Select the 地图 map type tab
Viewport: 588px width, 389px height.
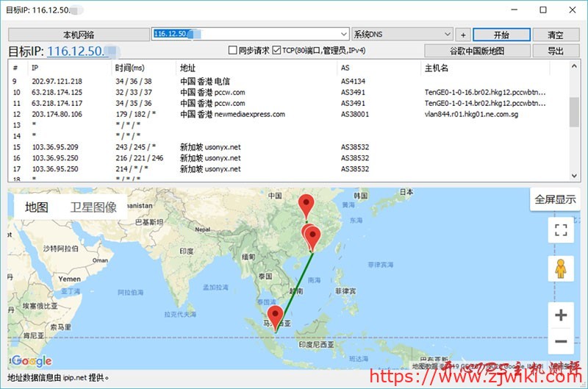pyautogui.click(x=37, y=207)
